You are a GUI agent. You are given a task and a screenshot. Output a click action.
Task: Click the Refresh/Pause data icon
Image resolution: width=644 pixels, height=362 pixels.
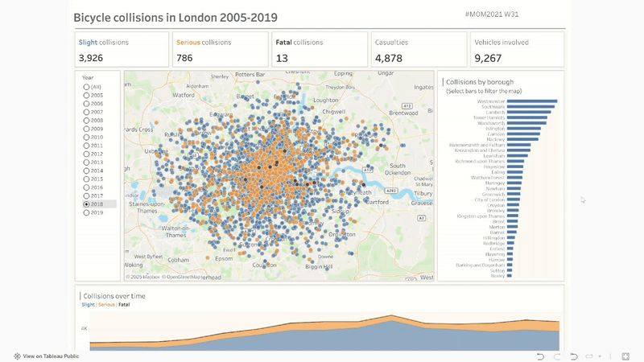[x=589, y=356]
